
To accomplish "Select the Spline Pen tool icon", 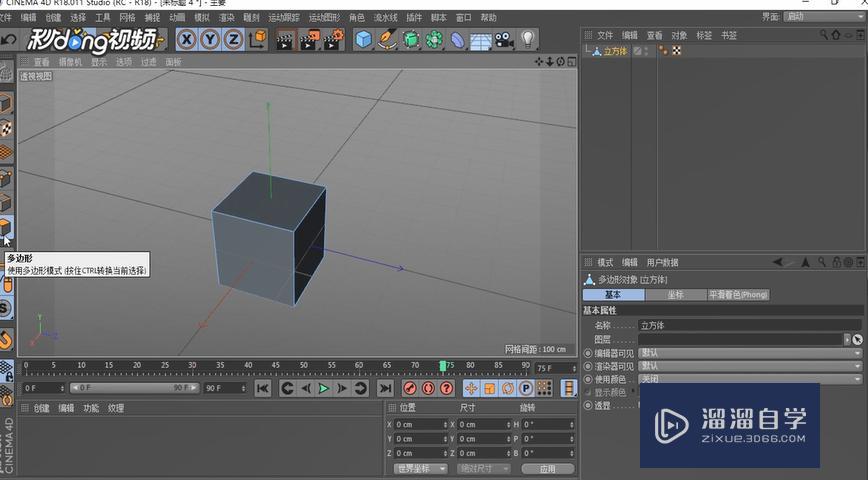I will point(387,40).
